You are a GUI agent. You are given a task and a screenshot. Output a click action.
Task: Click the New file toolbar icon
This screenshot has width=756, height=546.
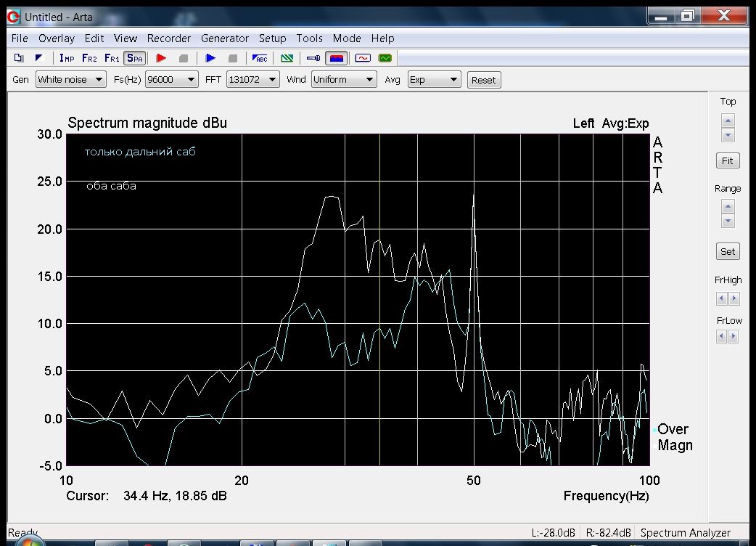point(19,58)
